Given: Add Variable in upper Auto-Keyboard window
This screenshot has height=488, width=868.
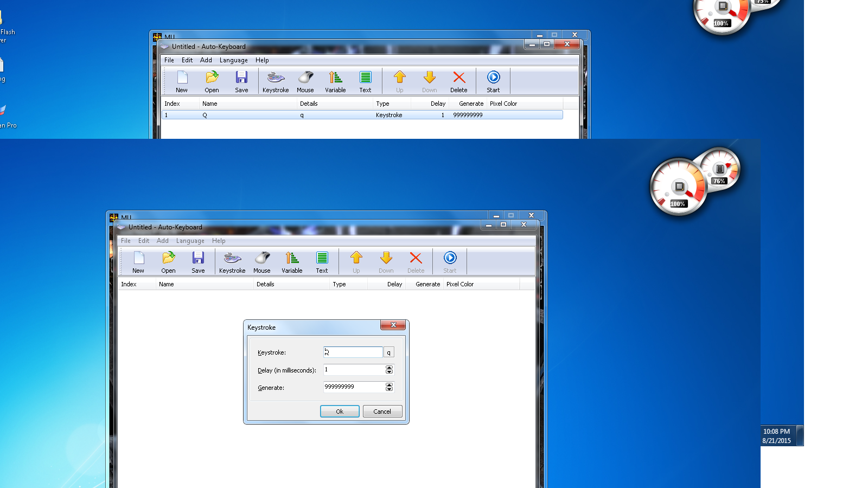Looking at the screenshot, I should tap(335, 81).
